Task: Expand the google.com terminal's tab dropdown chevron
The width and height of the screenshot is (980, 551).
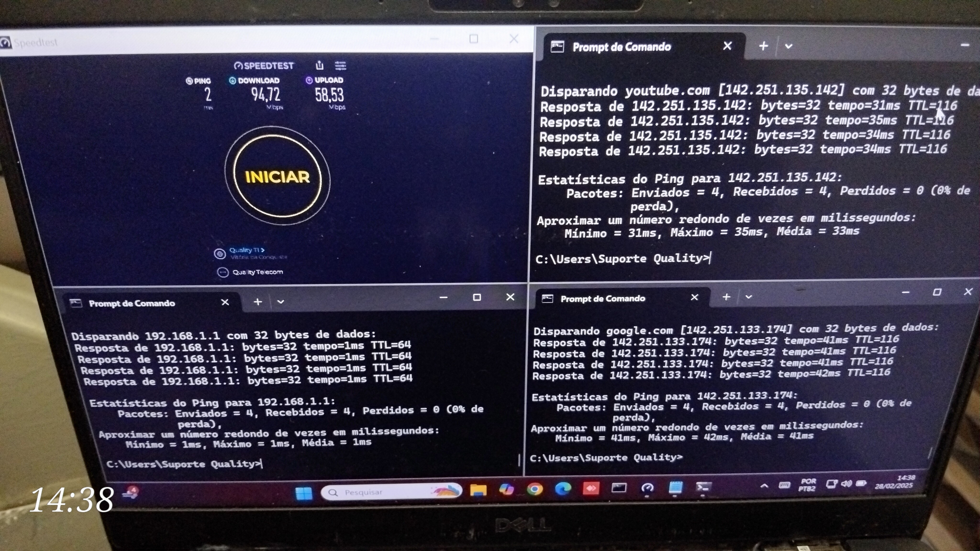Action: pos(749,297)
